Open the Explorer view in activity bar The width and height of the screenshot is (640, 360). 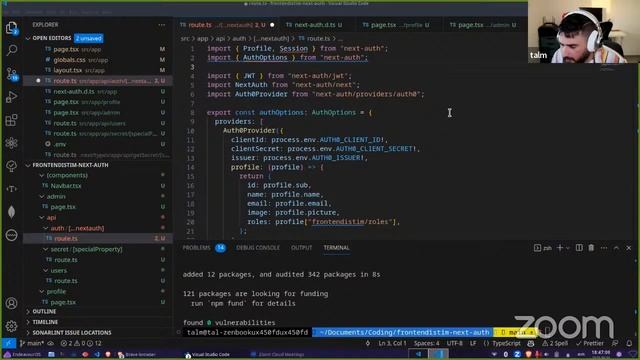click(11, 27)
